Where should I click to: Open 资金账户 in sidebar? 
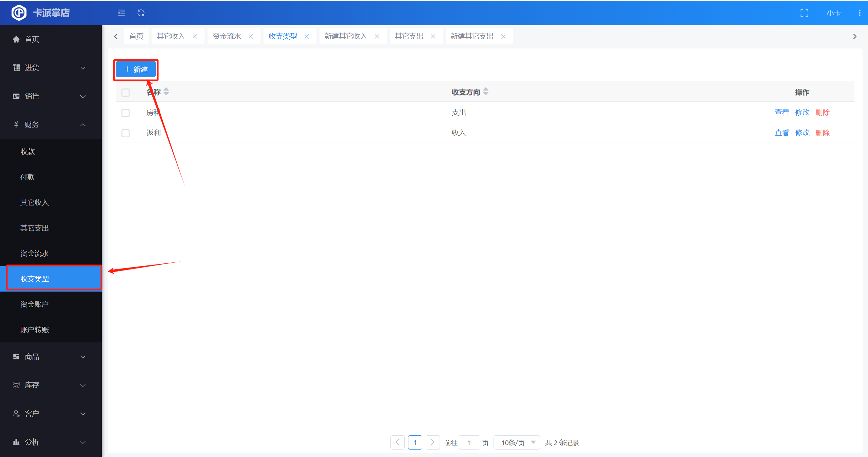coord(35,304)
